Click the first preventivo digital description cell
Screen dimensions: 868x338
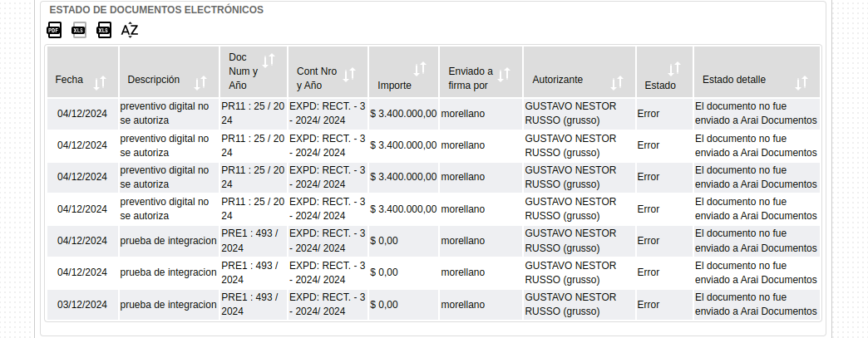coord(169,114)
